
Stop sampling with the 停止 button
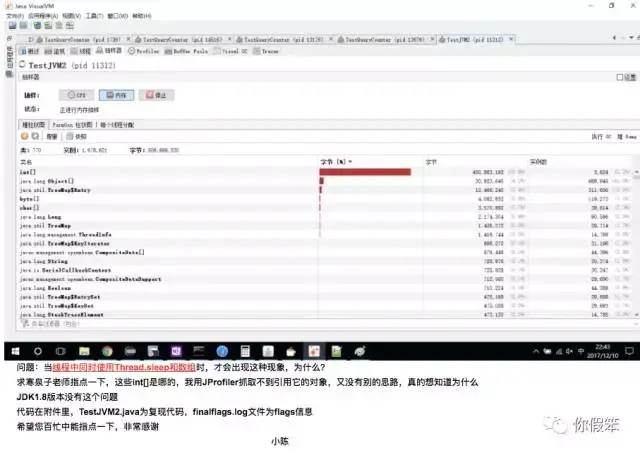click(156, 95)
